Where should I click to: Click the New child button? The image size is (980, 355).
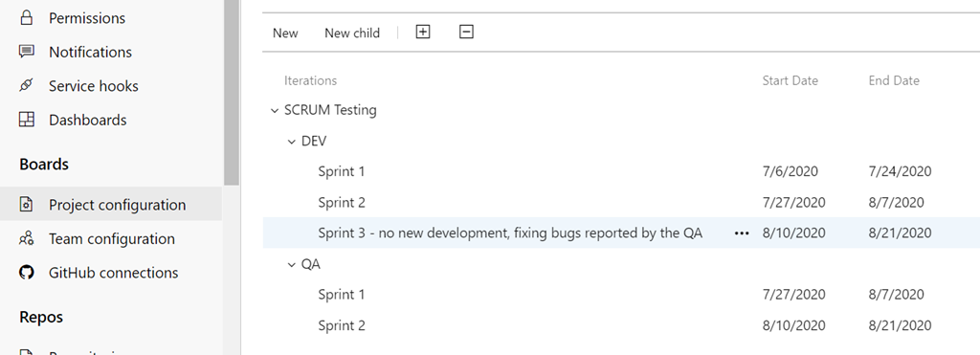(x=352, y=33)
